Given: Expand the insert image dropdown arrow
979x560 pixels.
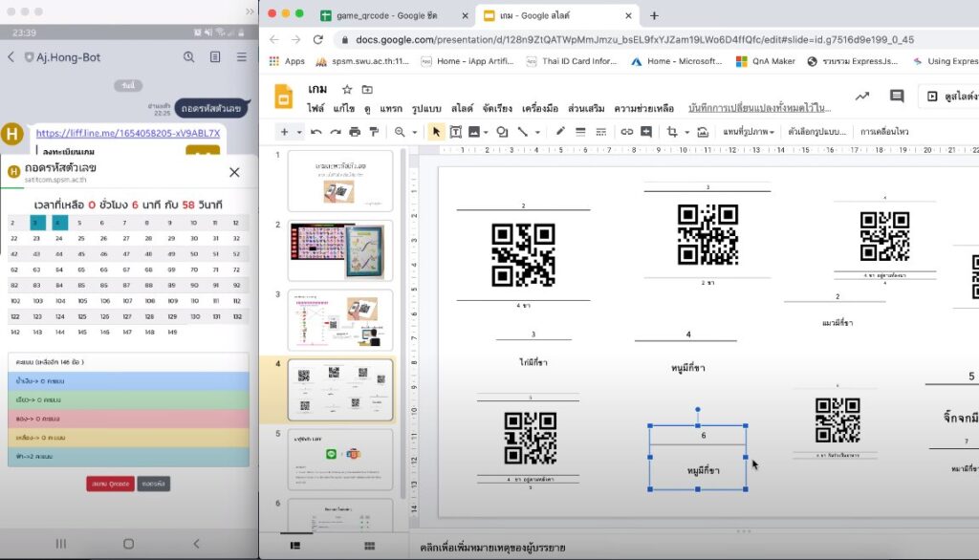Looking at the screenshot, I should point(486,132).
